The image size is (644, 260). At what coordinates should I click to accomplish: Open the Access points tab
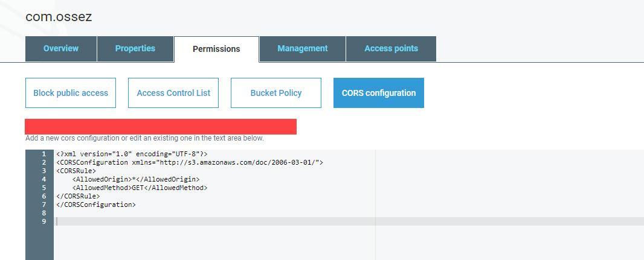pos(391,49)
